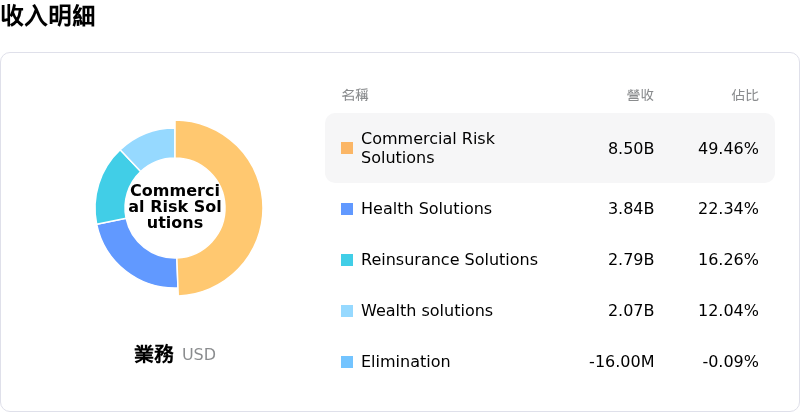Click the 佔比 column header
This screenshot has height=412, width=800.
(745, 95)
